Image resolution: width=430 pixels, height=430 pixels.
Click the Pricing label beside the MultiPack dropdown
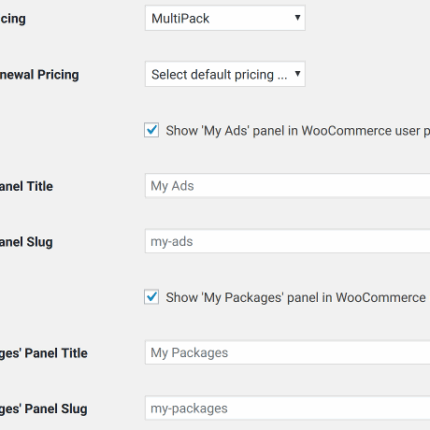[x=13, y=19]
